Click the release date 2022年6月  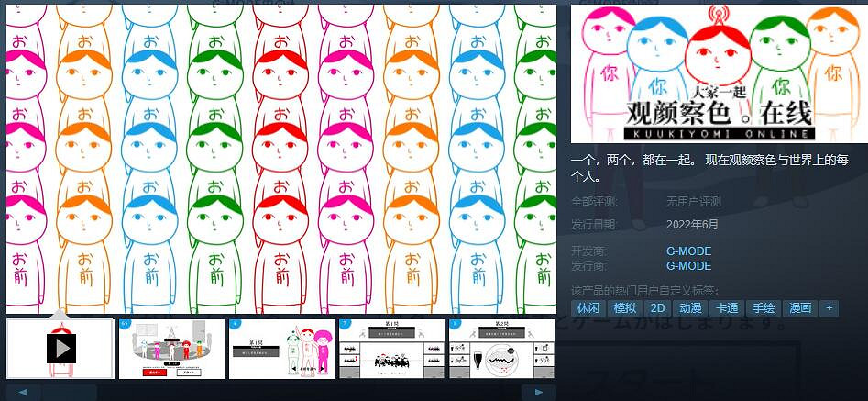point(692,224)
